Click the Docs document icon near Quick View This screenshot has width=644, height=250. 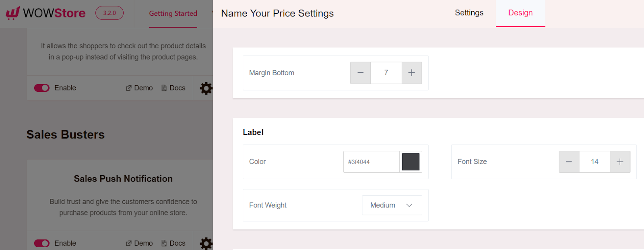tap(164, 87)
